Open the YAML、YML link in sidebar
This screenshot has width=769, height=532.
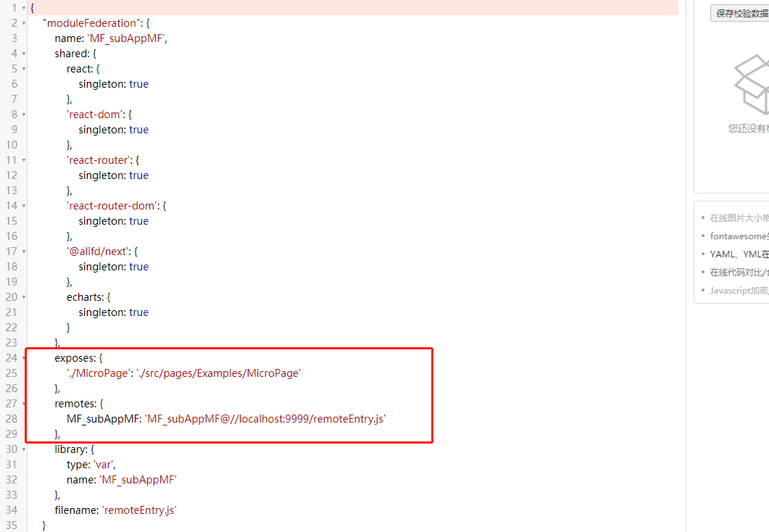739,254
